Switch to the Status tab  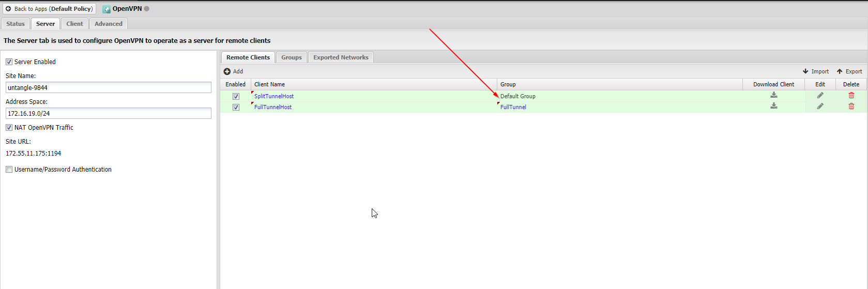[16, 24]
